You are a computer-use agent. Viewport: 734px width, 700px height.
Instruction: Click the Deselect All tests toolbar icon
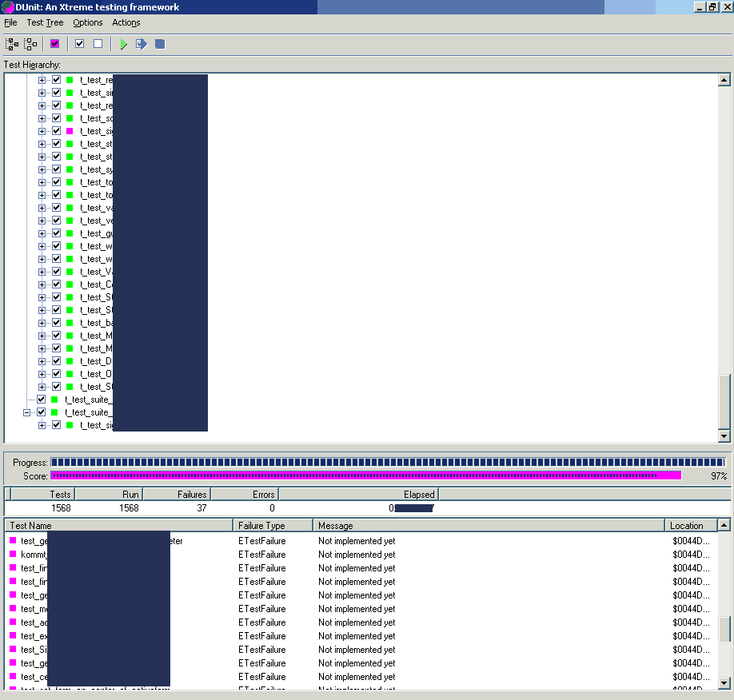point(30,44)
